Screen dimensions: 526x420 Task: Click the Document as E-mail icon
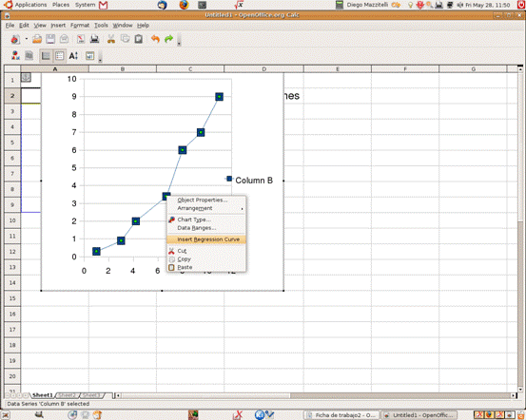point(64,39)
